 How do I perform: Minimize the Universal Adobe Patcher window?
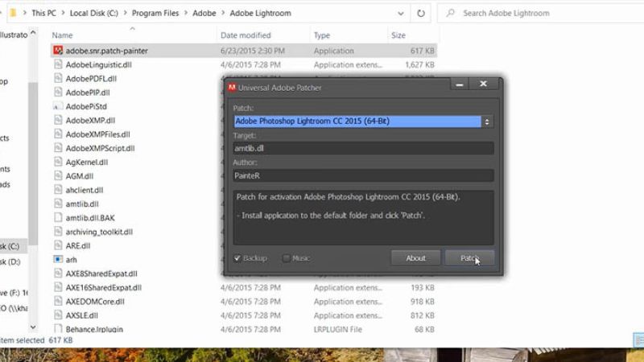459,84
